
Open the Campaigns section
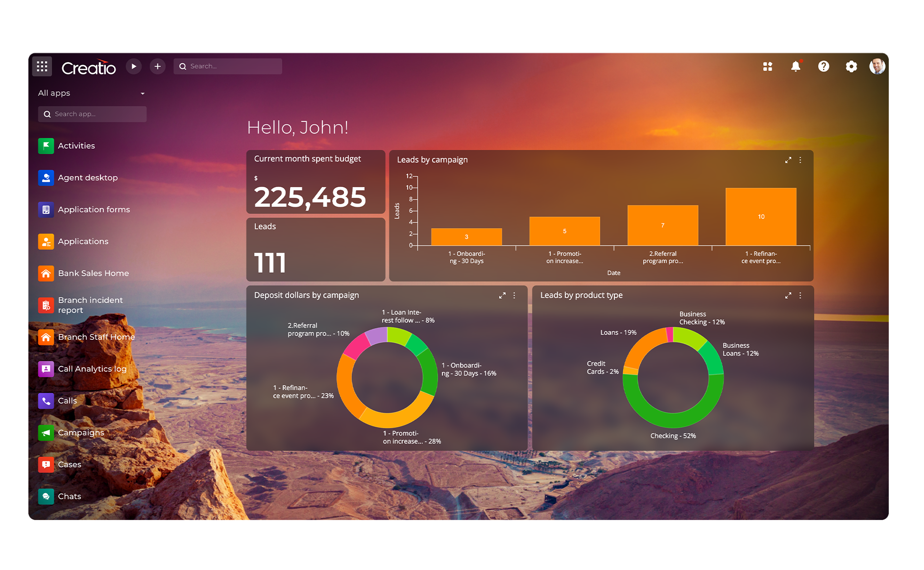[81, 432]
